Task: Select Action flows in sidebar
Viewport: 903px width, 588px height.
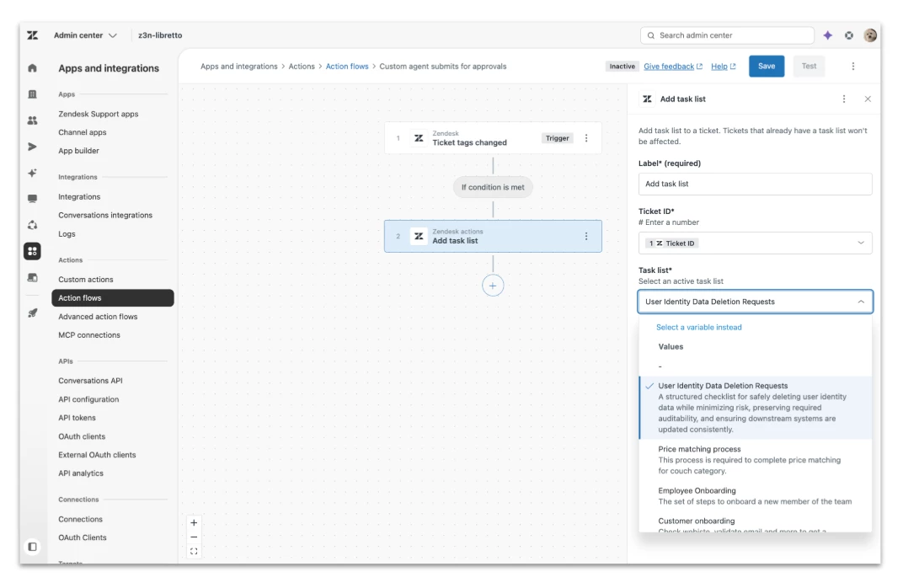Action: click(113, 297)
